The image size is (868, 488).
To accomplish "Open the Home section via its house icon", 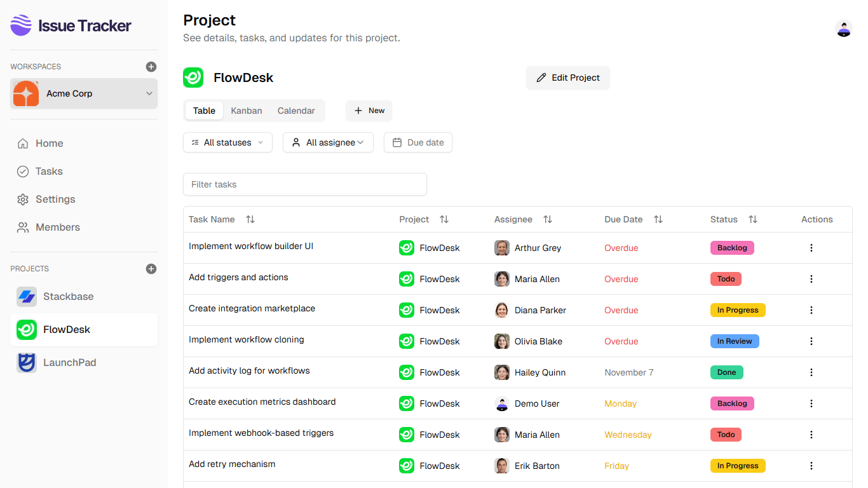I will 24,143.
